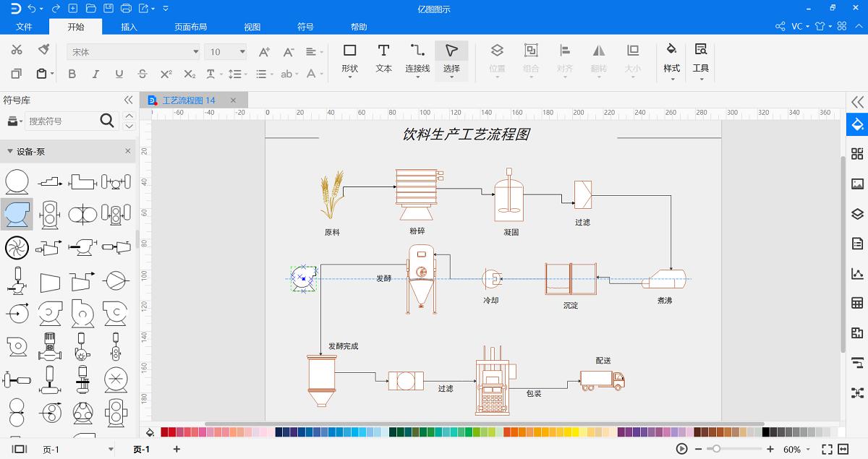Open the 宋体 font dropdown
The height and width of the screenshot is (459, 868).
pyautogui.click(x=194, y=51)
